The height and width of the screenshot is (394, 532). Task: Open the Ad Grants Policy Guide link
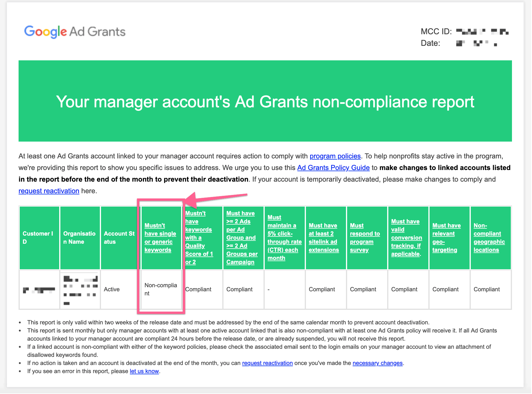[x=333, y=168]
